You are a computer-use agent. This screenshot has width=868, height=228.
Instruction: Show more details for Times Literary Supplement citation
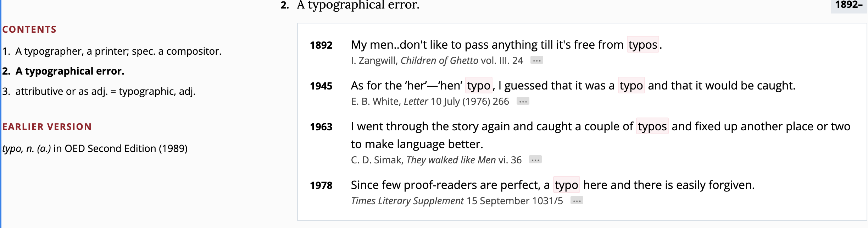coord(577,201)
